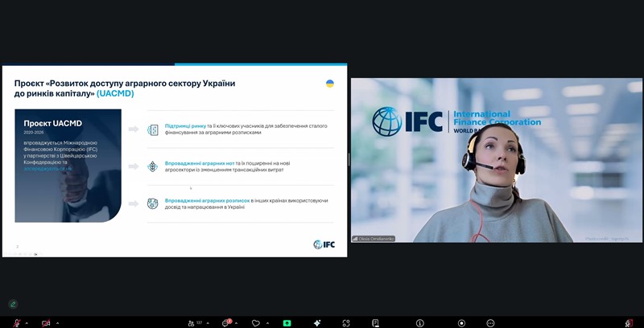Click the green annotate pencil icon
Image resolution: width=644 pixels, height=328 pixels.
[13, 304]
